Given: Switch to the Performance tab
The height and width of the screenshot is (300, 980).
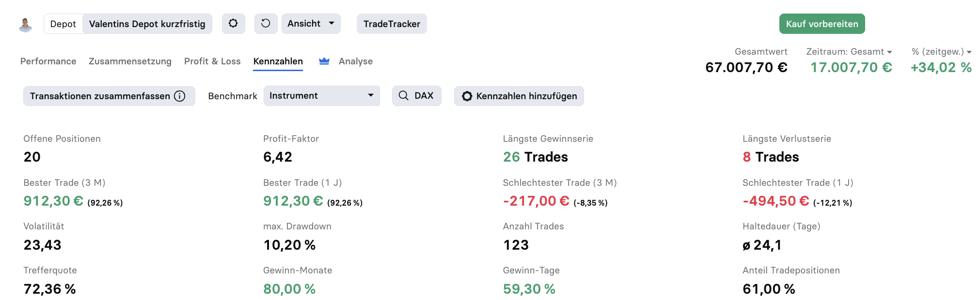Looking at the screenshot, I should 48,61.
